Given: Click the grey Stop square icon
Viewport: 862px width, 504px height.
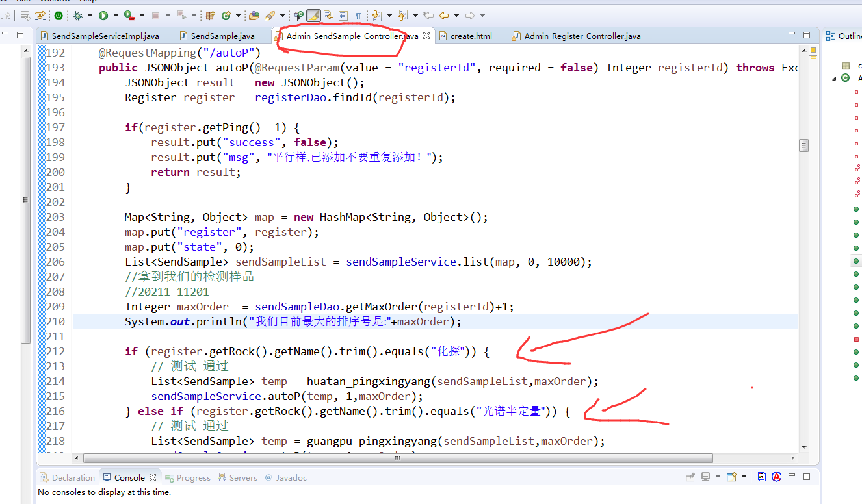Looking at the screenshot, I should coord(155,15).
